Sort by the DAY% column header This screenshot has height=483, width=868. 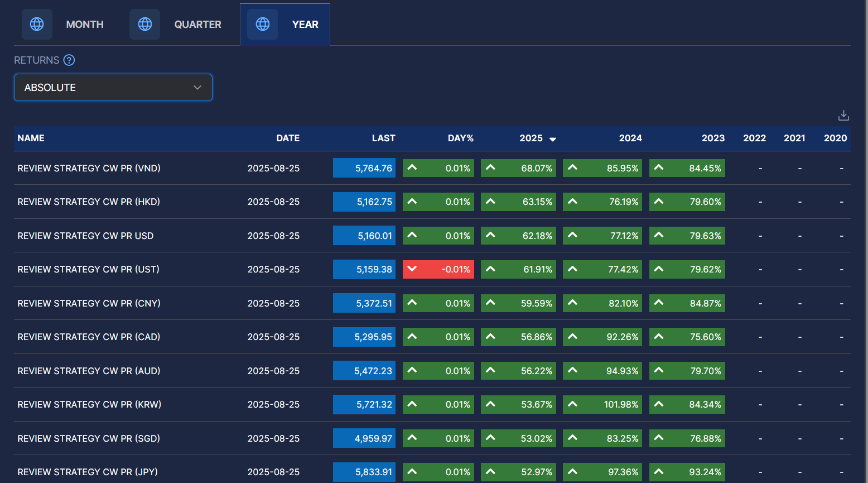tap(461, 138)
